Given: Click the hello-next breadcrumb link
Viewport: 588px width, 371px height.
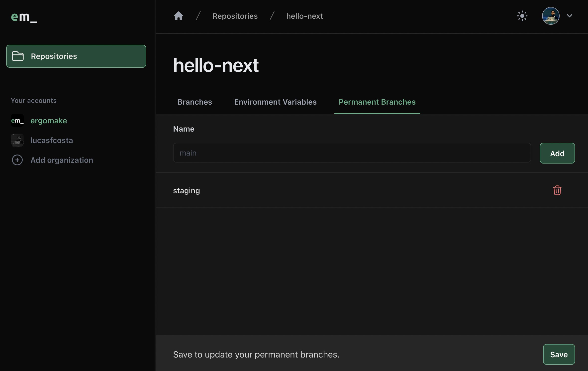Looking at the screenshot, I should coord(304,16).
